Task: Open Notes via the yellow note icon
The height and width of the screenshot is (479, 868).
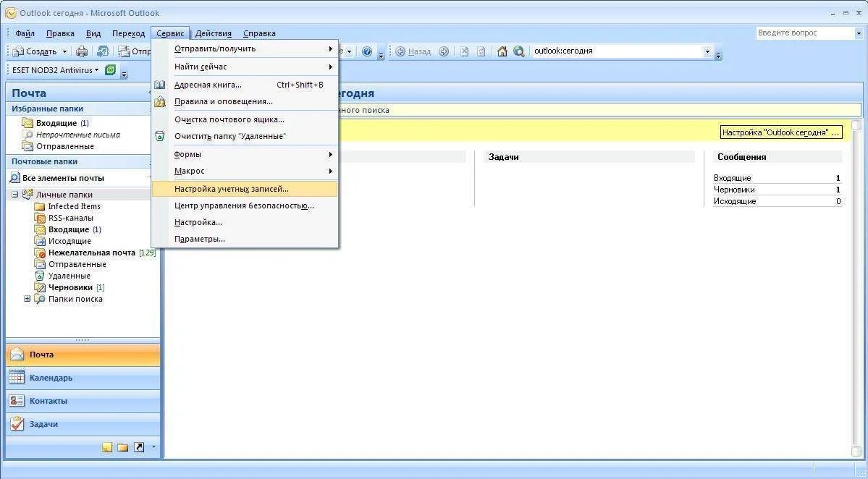Action: pos(107,447)
